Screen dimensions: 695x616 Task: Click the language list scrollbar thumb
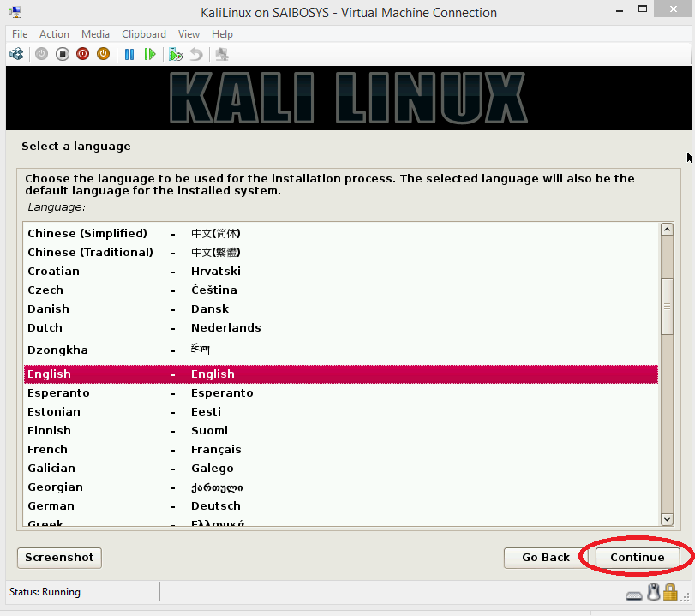tap(667, 307)
